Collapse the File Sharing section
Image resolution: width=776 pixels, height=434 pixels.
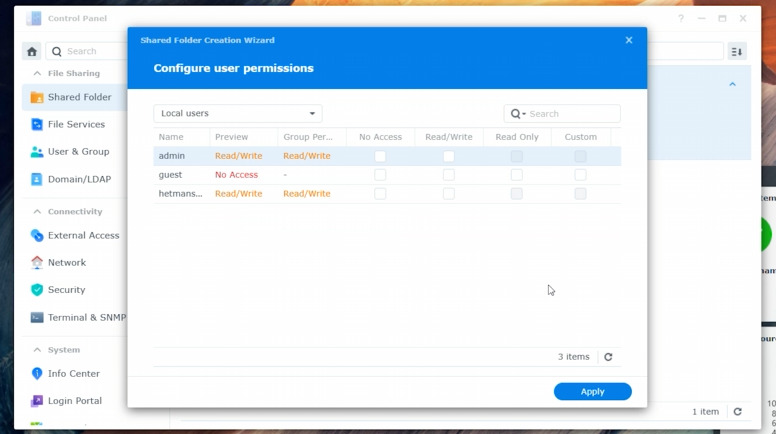[37, 73]
